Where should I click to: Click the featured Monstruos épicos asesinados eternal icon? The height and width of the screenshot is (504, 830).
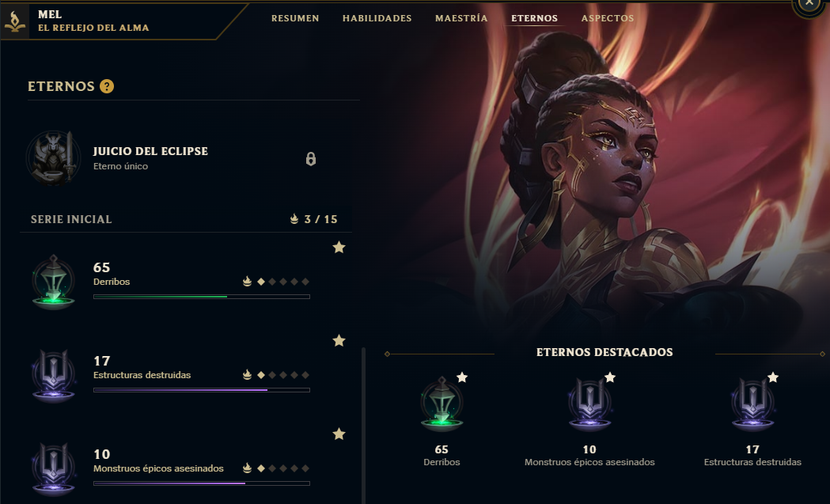(x=589, y=404)
